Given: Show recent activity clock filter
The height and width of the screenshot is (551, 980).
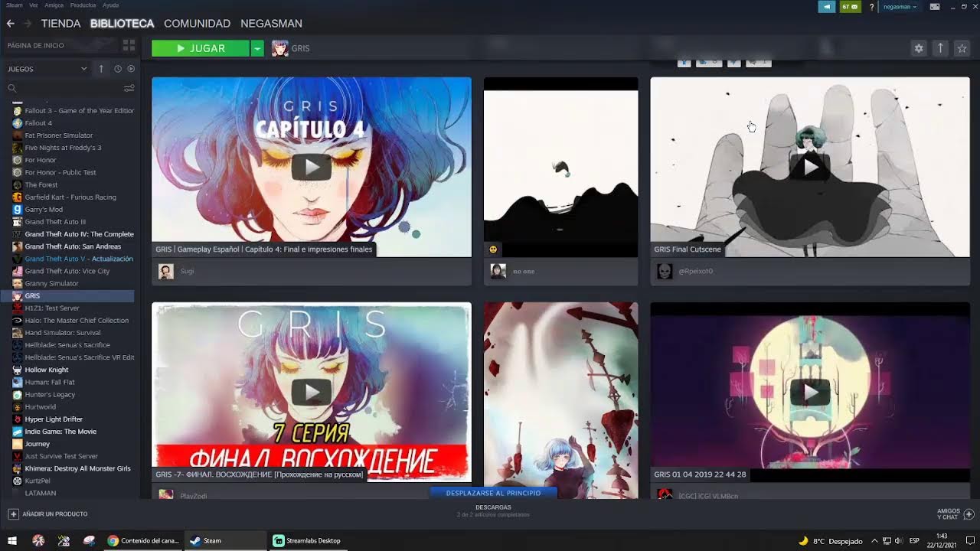Looking at the screenshot, I should tap(118, 69).
